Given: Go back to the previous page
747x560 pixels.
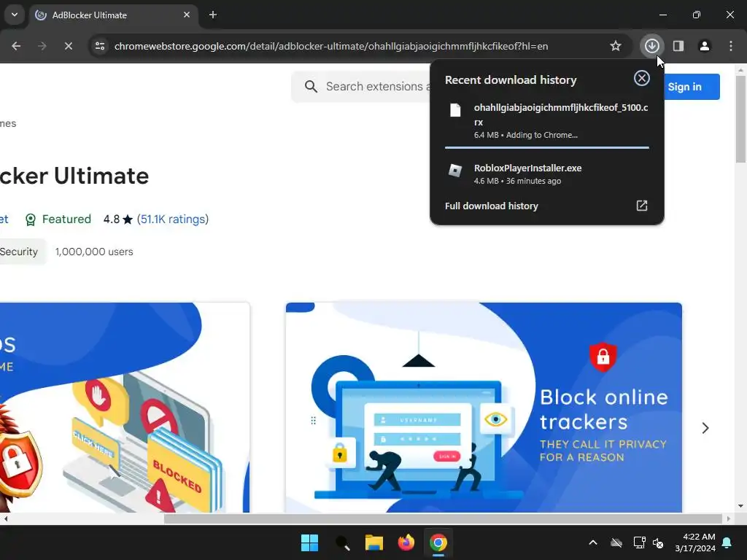Looking at the screenshot, I should (16, 46).
